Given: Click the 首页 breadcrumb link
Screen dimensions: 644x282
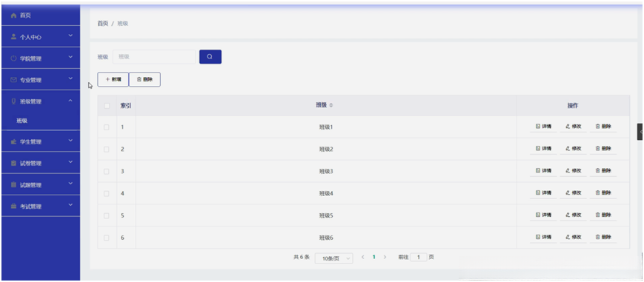Looking at the screenshot, I should [103, 24].
